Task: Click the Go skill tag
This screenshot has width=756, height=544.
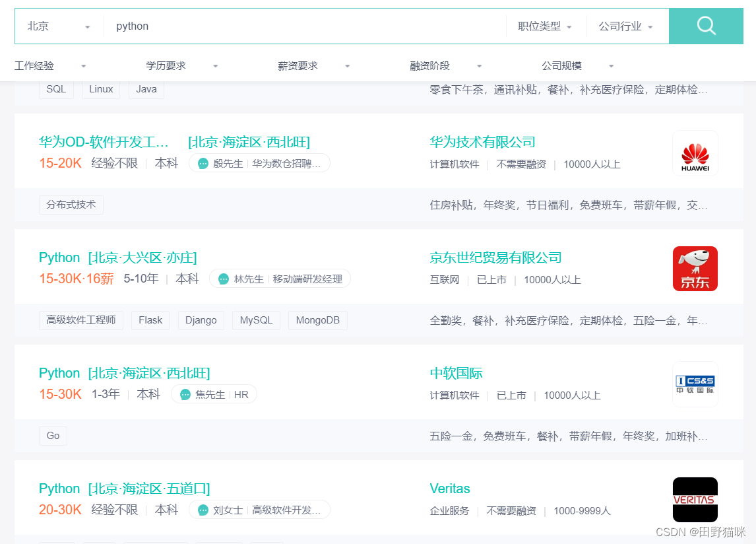Action: tap(53, 436)
